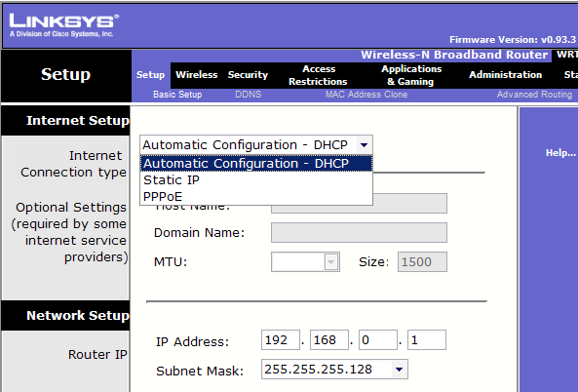Click the Domain Name input field
The height and width of the screenshot is (392, 578).
359,233
